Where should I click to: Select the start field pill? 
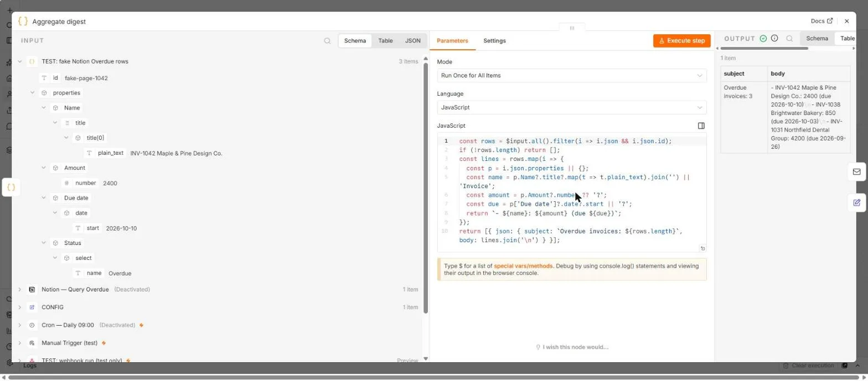87,228
